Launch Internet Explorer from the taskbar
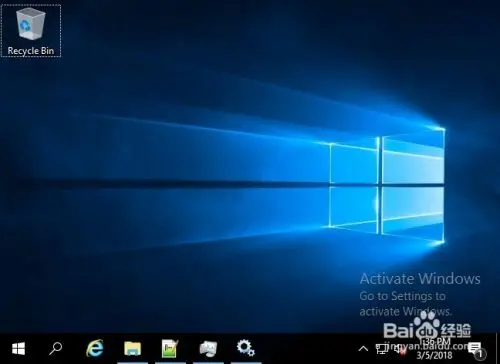This screenshot has width=500, height=364. click(x=95, y=349)
